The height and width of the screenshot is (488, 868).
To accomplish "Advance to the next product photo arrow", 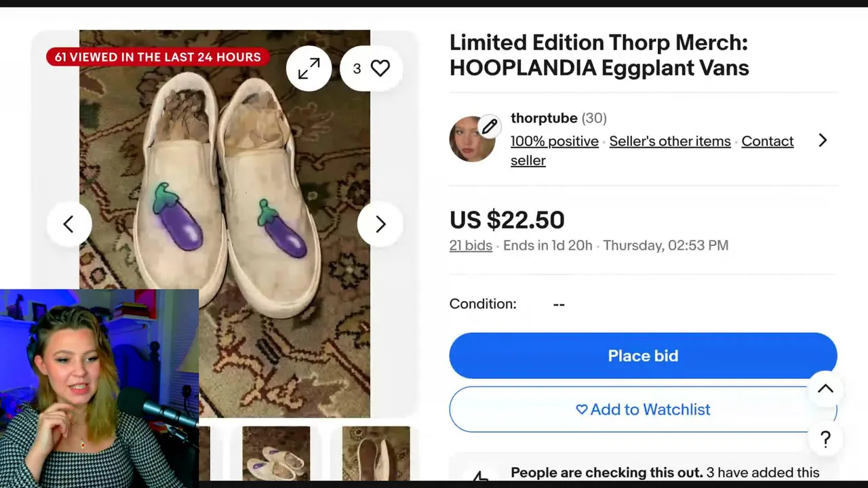I will (380, 224).
